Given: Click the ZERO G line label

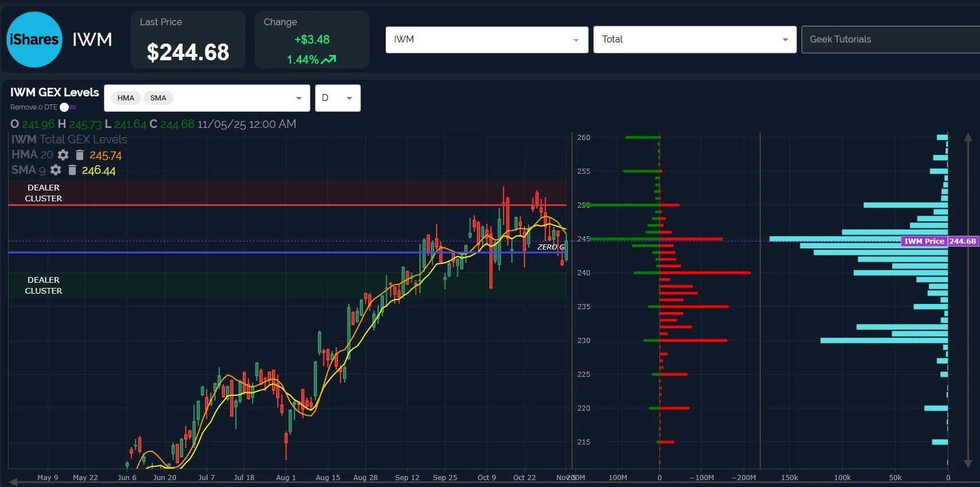Looking at the screenshot, I should pos(551,247).
